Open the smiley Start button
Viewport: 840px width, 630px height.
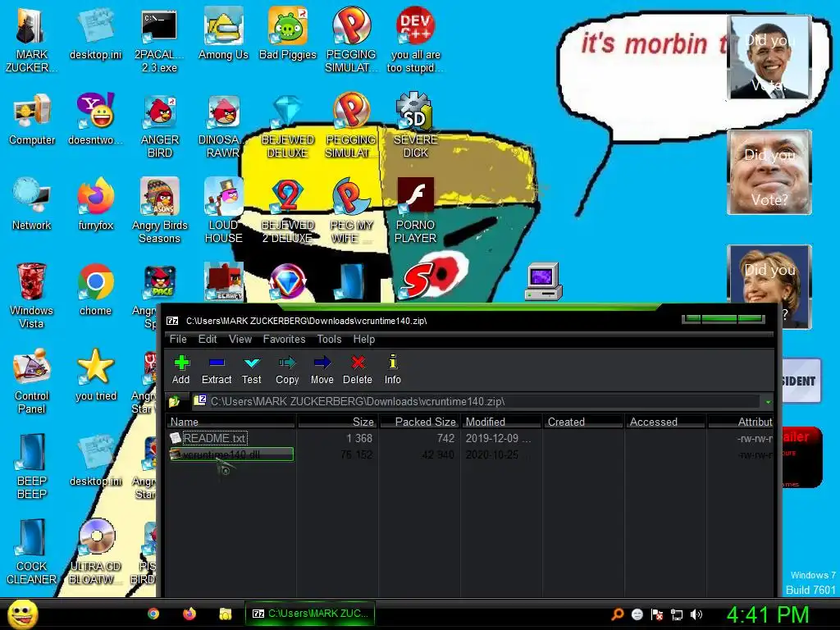22,614
